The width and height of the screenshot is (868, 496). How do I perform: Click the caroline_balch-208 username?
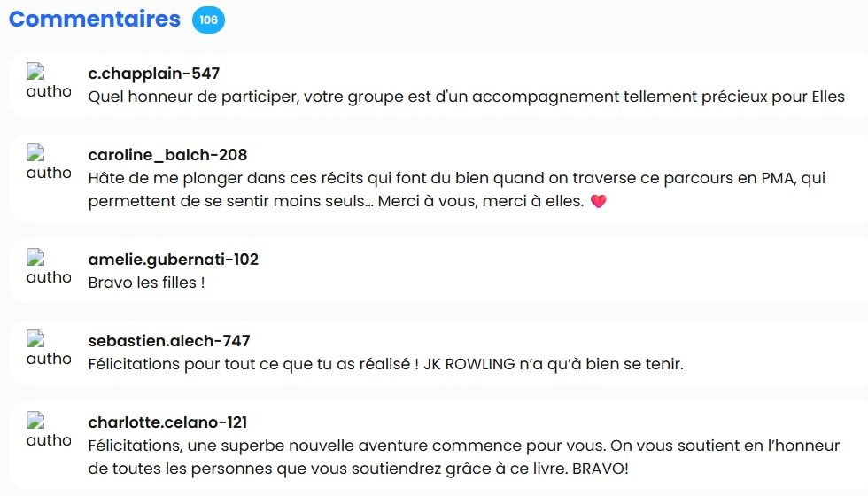pyautogui.click(x=167, y=155)
